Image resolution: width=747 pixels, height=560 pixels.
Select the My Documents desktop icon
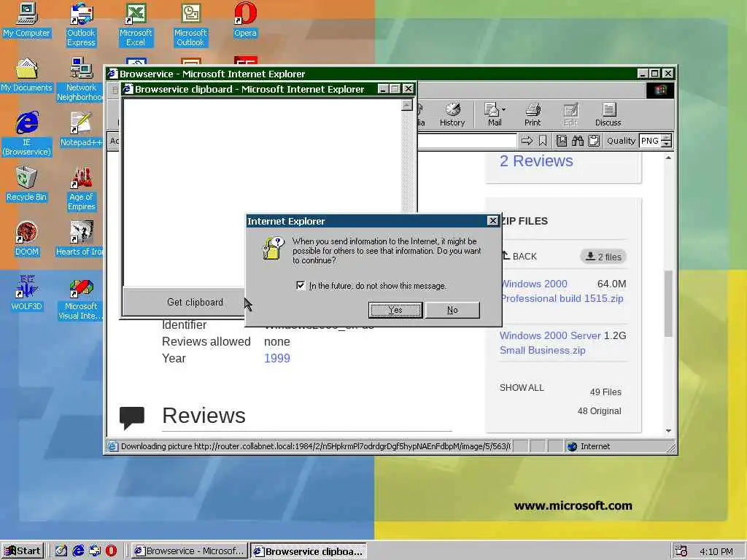pyautogui.click(x=26, y=75)
